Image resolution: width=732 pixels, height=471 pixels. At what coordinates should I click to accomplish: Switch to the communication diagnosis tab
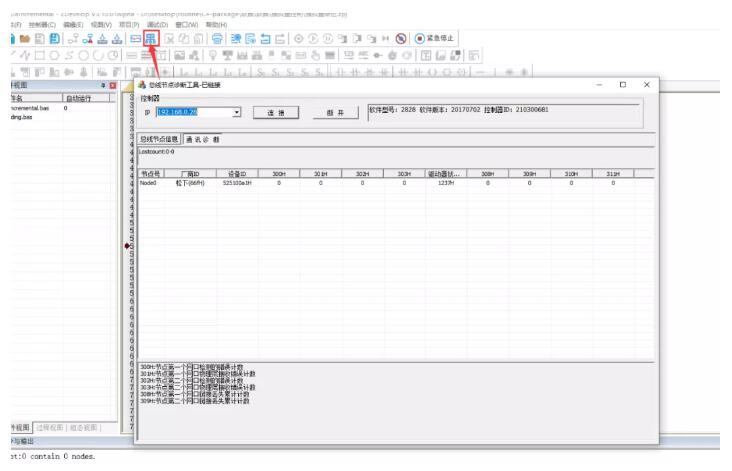(203, 139)
